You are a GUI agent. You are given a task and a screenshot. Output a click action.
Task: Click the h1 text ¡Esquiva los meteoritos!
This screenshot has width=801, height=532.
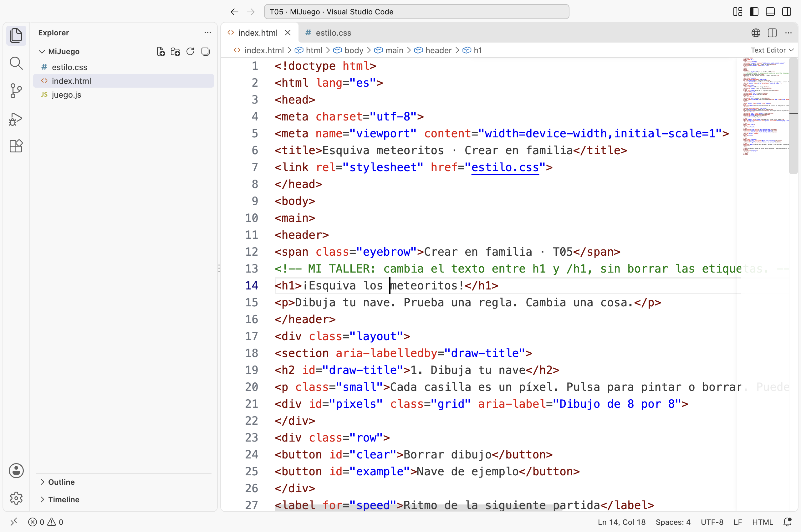(x=383, y=285)
